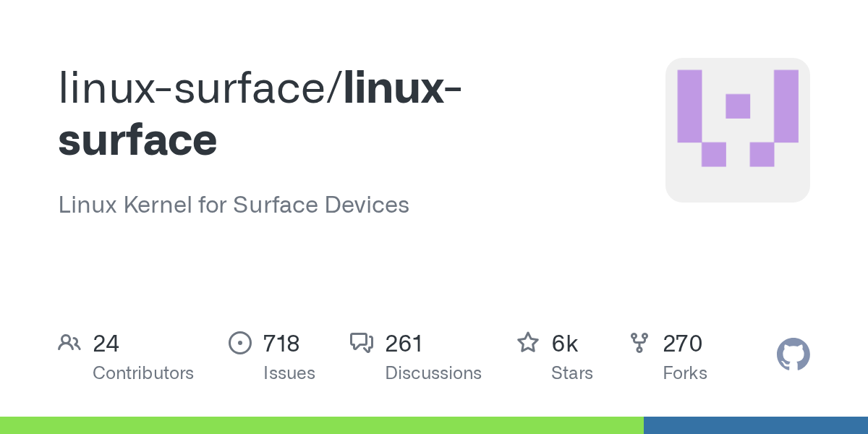Click the Contributors label
The height and width of the screenshot is (434, 868).
tap(143, 373)
